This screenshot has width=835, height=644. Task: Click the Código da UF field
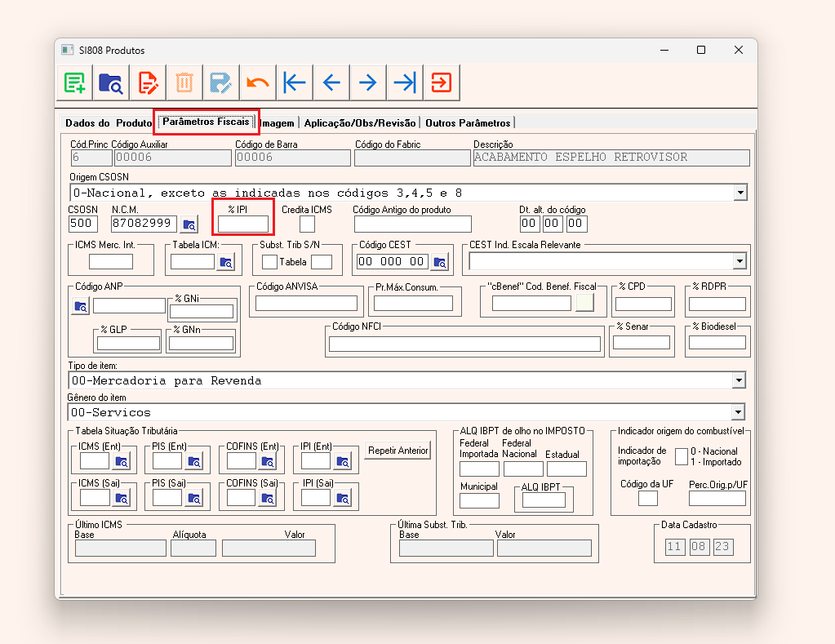click(648, 498)
